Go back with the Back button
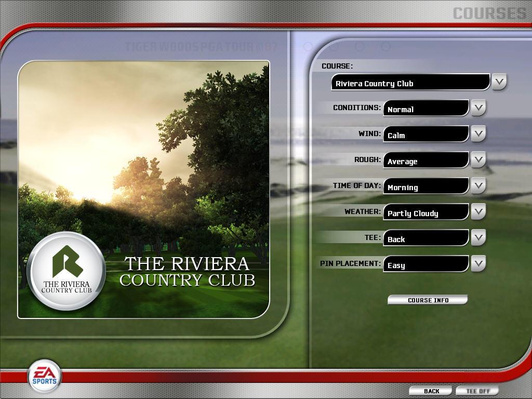 coord(431,391)
